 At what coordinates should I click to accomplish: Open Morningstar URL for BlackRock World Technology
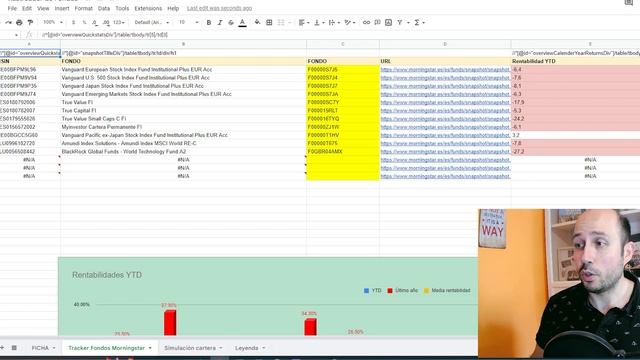tap(445, 151)
